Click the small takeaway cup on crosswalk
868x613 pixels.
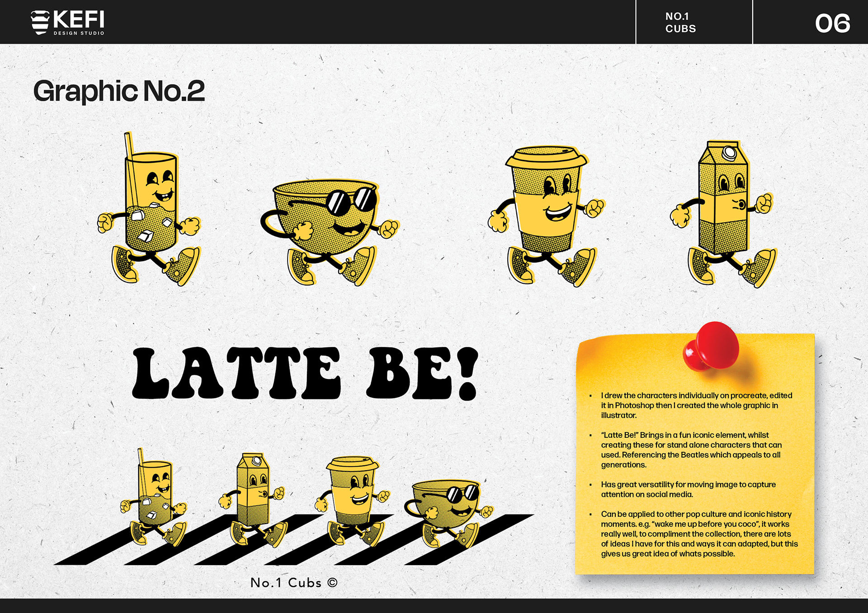(353, 501)
